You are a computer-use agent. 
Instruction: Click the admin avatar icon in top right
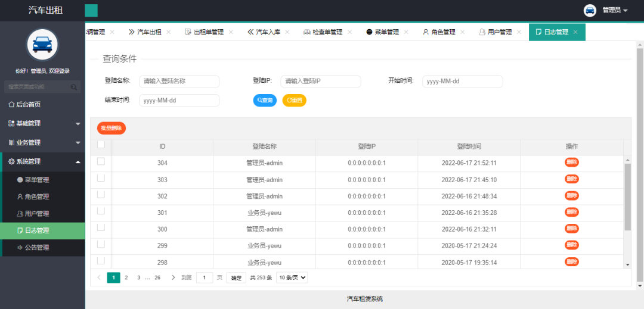click(x=590, y=11)
